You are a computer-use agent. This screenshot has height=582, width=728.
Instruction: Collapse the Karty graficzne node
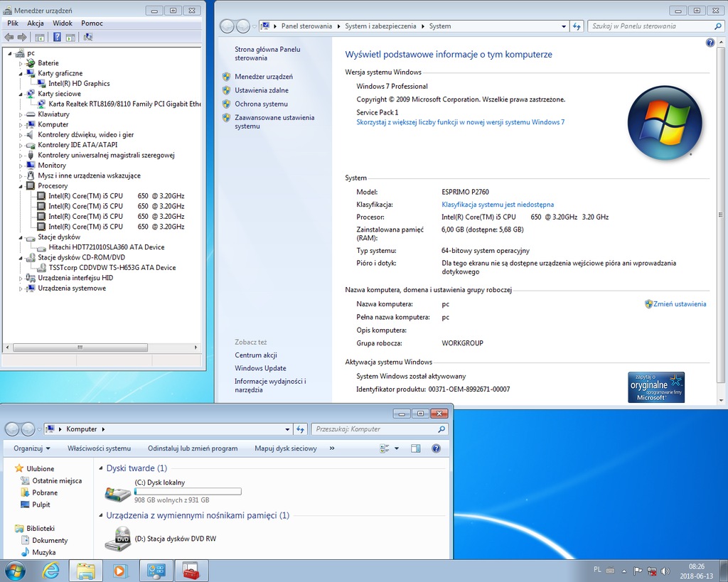click(x=21, y=73)
